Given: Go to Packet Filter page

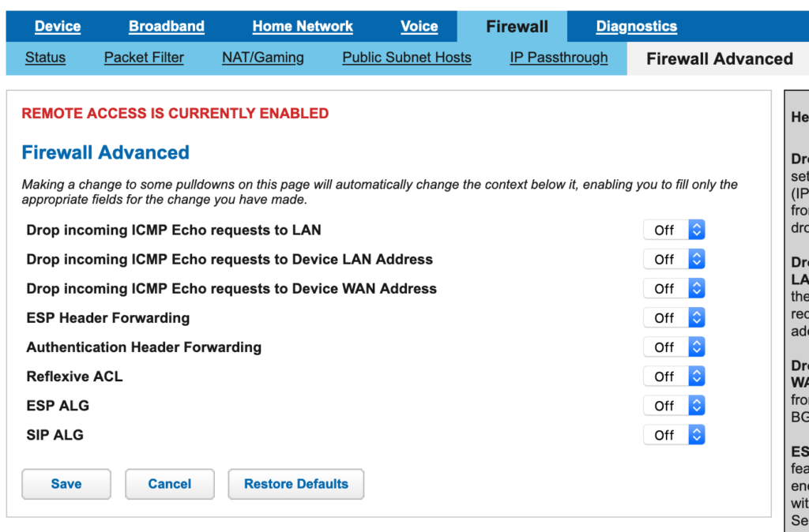Looking at the screenshot, I should [144, 58].
